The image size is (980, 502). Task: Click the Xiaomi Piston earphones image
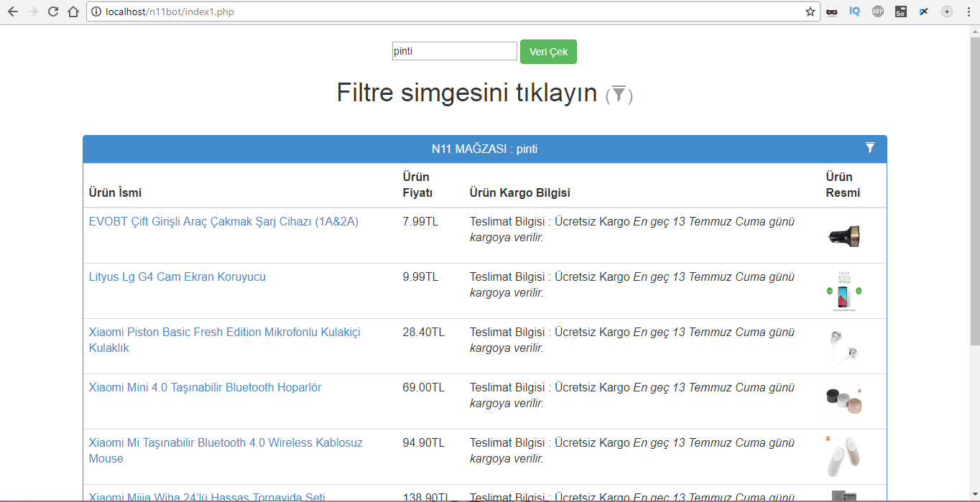(843, 346)
